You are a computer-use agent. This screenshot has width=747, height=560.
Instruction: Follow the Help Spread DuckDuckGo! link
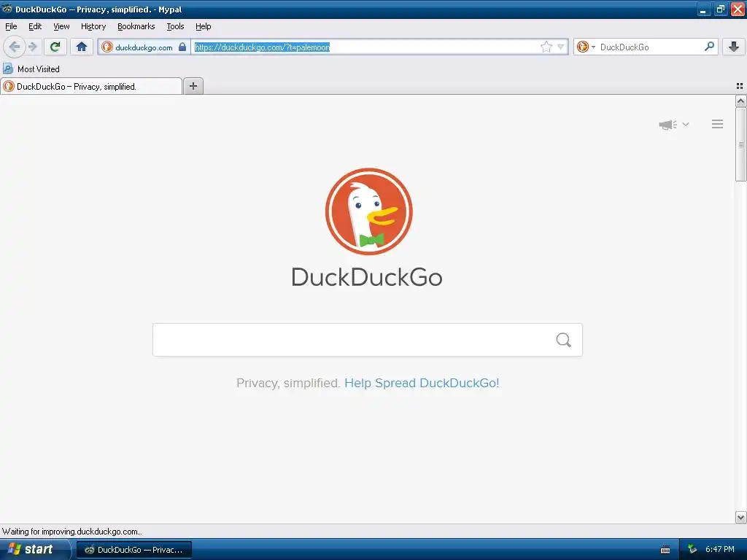422,383
